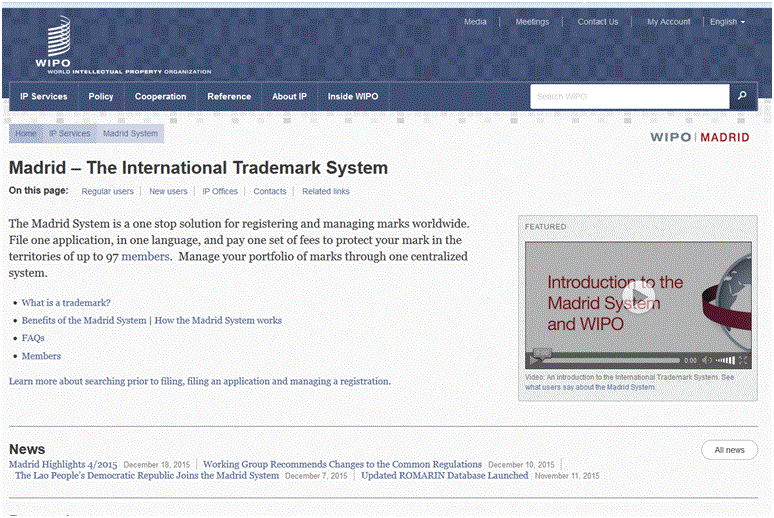The image size is (774, 518).
Task: Open 'Lao People's Democratic Republic Joins' news
Action: point(147,476)
